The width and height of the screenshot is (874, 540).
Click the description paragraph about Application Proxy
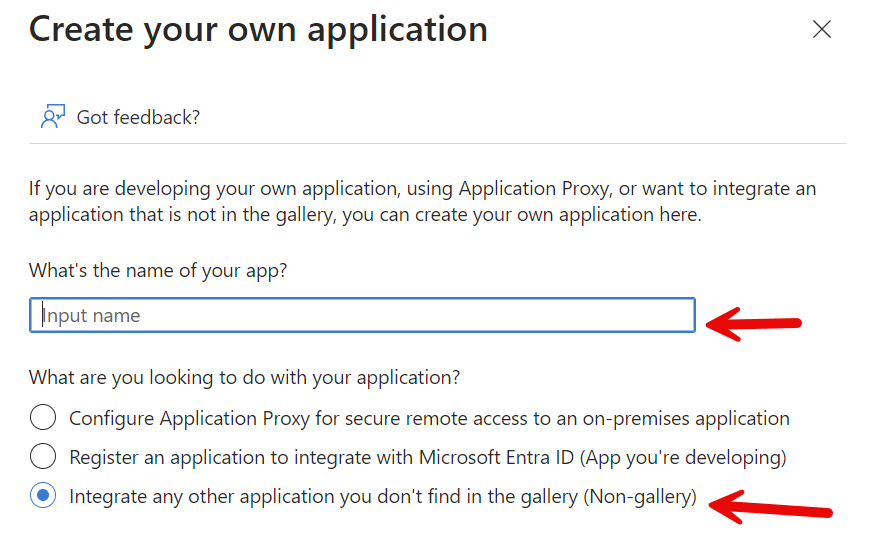422,201
